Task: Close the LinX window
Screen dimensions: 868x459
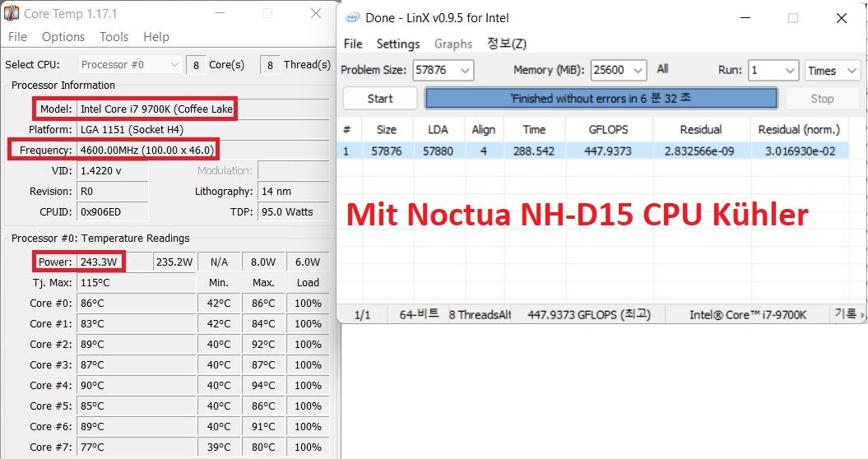Action: click(842, 18)
